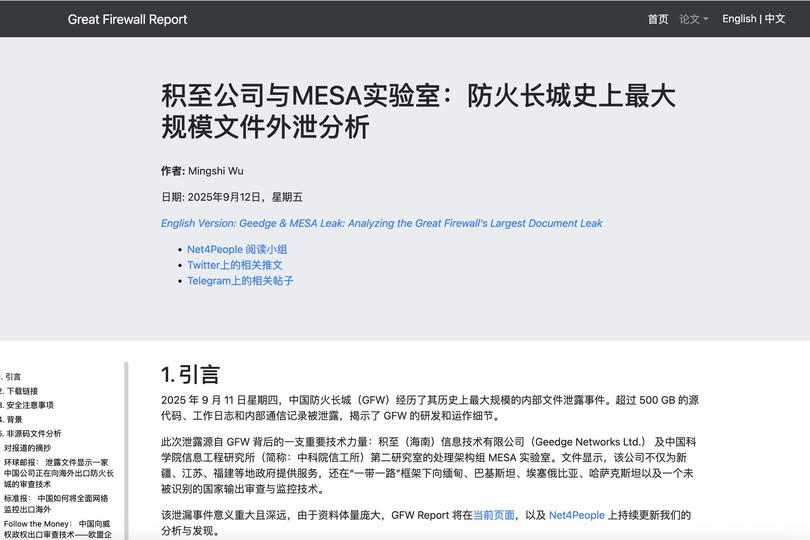
Task: Open Twitter上的相关推文 link
Action: (x=235, y=265)
